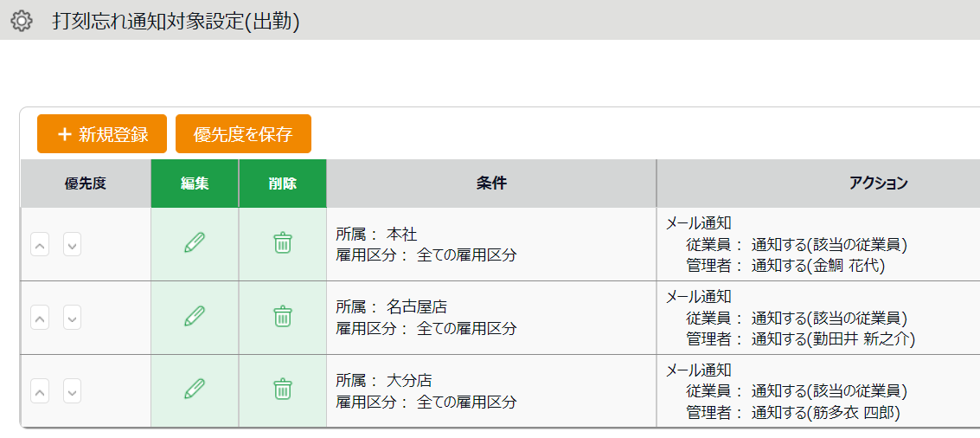Edit the 本社 notification rule
The image size is (980, 438).
tap(195, 243)
